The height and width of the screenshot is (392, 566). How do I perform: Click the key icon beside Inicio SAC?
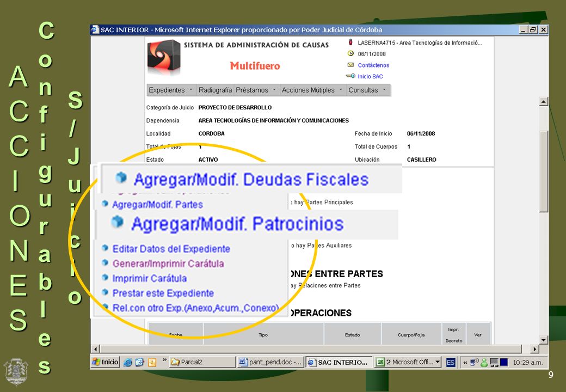tap(350, 76)
